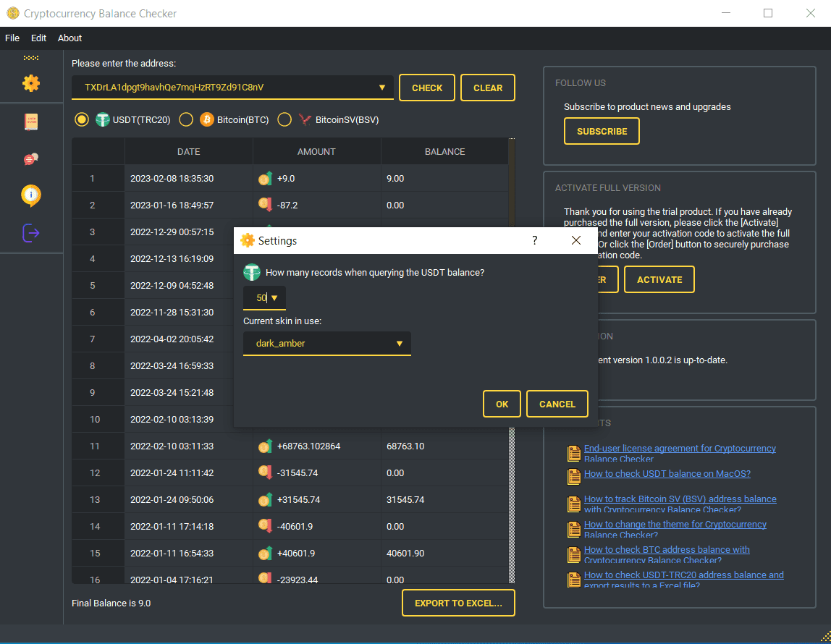Open the User Guide book icon
The height and width of the screenshot is (644, 831).
30,122
